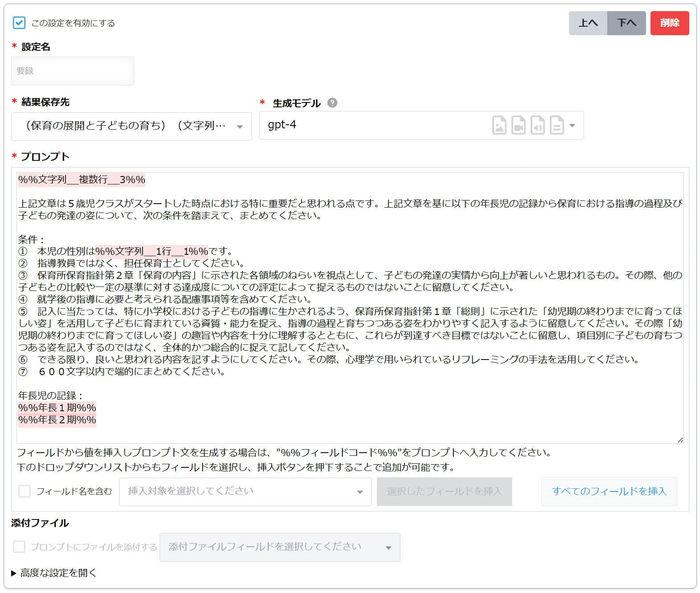Click the %%文字列__1行__1%% placeholder text

(152, 251)
